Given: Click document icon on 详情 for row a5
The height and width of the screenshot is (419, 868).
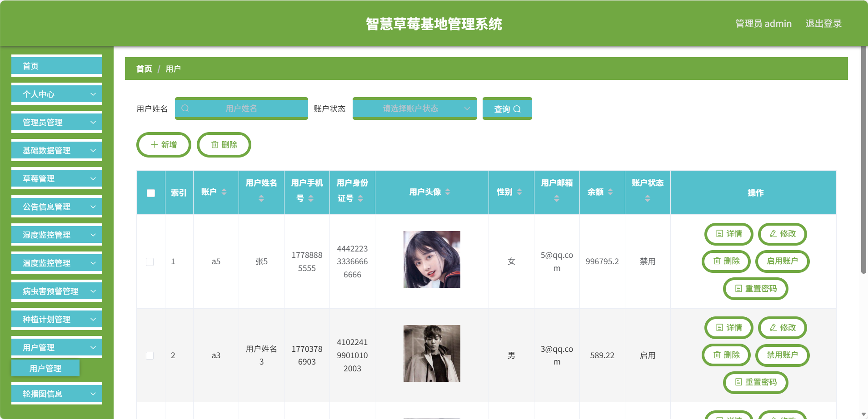Looking at the screenshot, I should [719, 233].
